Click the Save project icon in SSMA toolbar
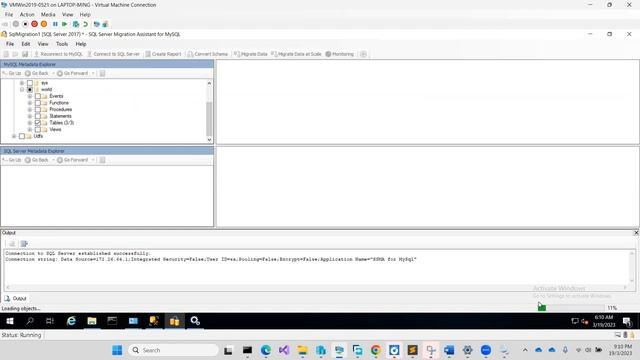This screenshot has height=360, width=640. point(25,54)
